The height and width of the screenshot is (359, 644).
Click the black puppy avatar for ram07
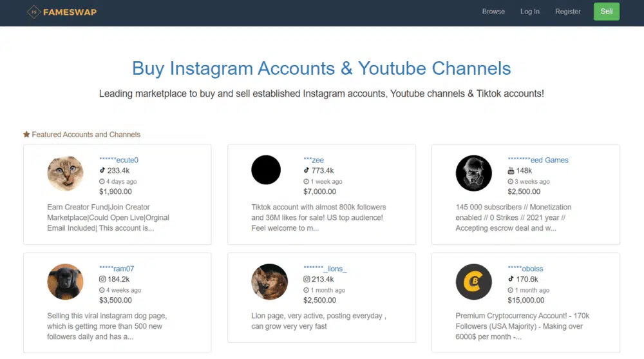click(65, 282)
